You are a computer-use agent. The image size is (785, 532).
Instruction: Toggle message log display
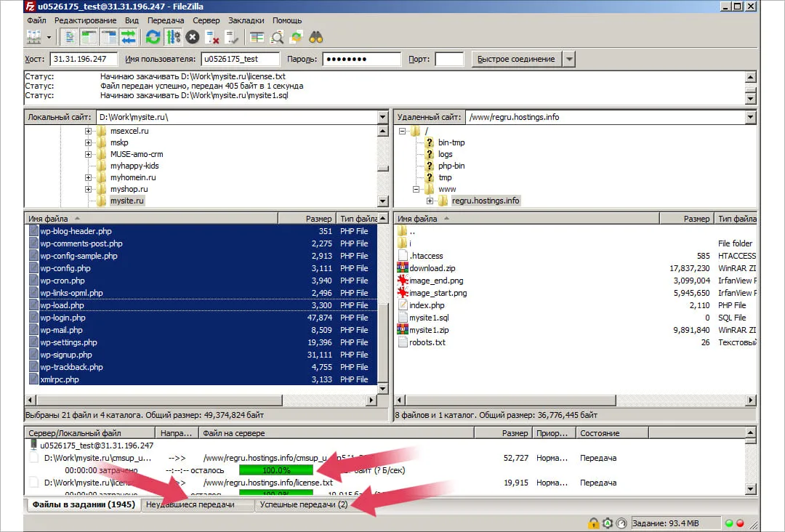coord(70,37)
